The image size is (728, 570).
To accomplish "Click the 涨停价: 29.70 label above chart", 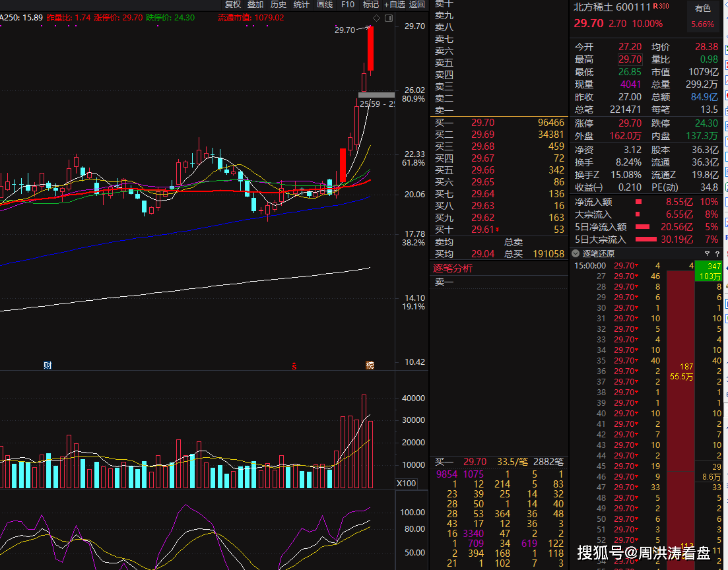I will coord(118,18).
